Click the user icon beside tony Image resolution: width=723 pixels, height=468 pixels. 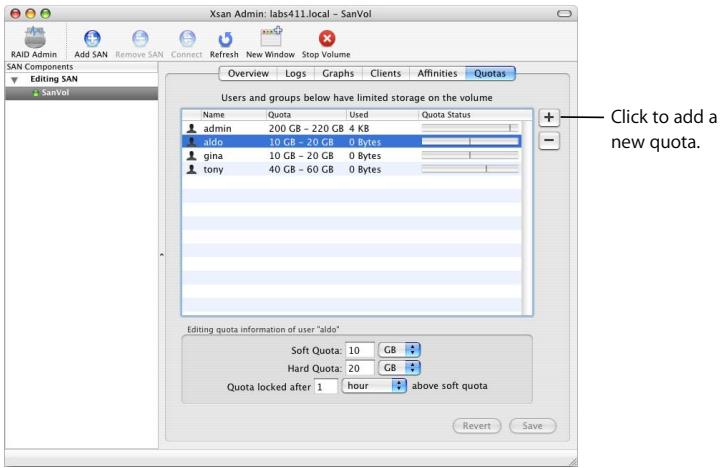point(191,169)
